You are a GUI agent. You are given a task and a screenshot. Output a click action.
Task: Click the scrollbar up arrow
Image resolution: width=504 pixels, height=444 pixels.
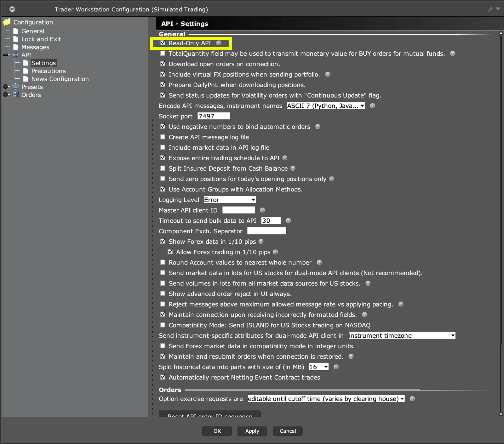[x=501, y=33]
